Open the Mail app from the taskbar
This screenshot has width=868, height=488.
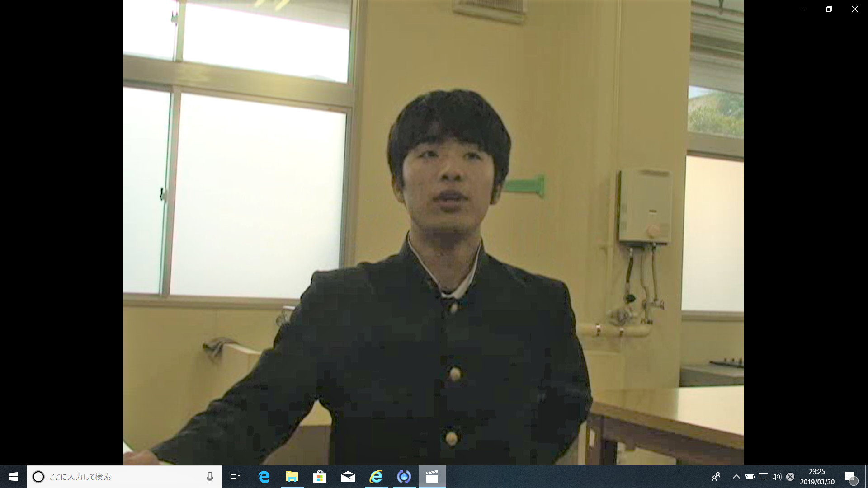tap(348, 477)
